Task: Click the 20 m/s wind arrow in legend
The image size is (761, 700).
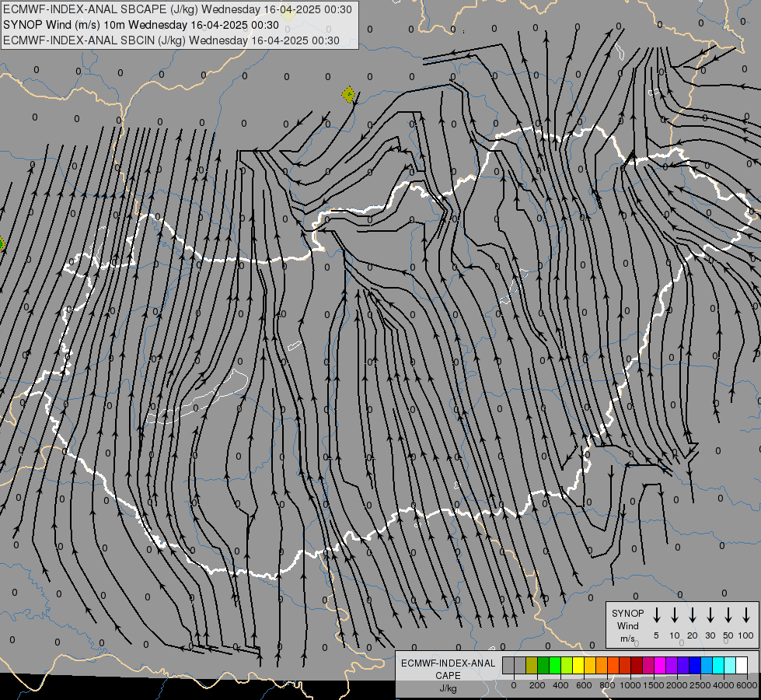Action: 693,615
